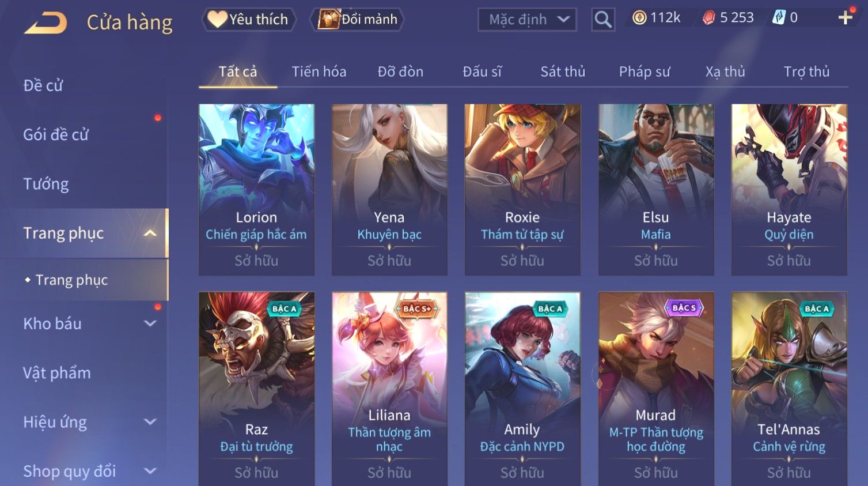Collapse the Trang phục sidebar section
Viewport: 868px width, 486px height.
click(x=150, y=233)
